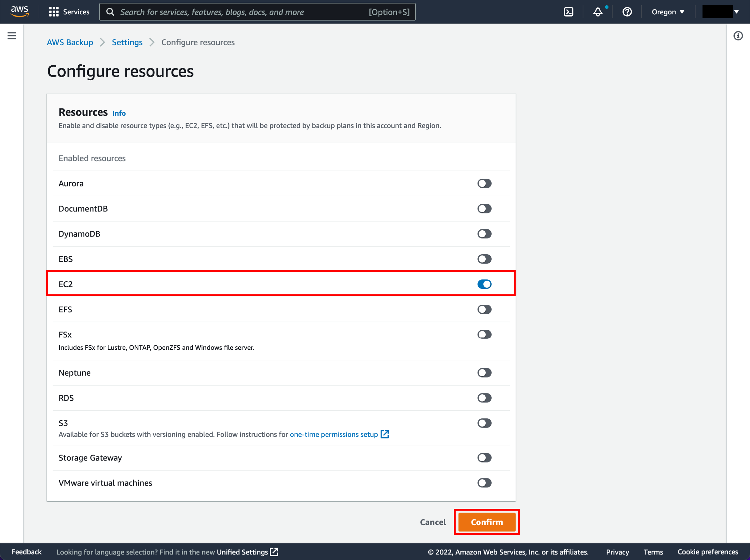
Task: Open Unified Settings link
Action: click(242, 552)
